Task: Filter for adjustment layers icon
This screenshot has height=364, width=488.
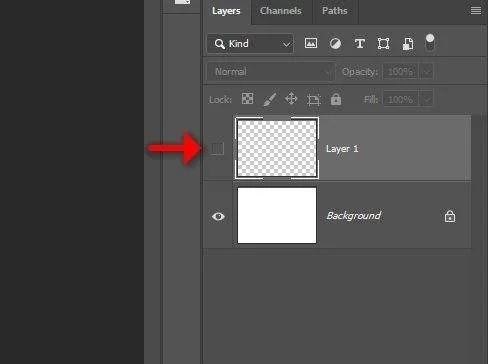Action: pyautogui.click(x=335, y=44)
